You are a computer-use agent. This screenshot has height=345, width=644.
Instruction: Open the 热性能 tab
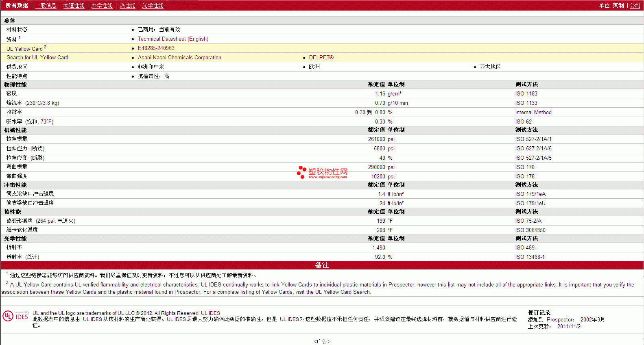tap(127, 5)
